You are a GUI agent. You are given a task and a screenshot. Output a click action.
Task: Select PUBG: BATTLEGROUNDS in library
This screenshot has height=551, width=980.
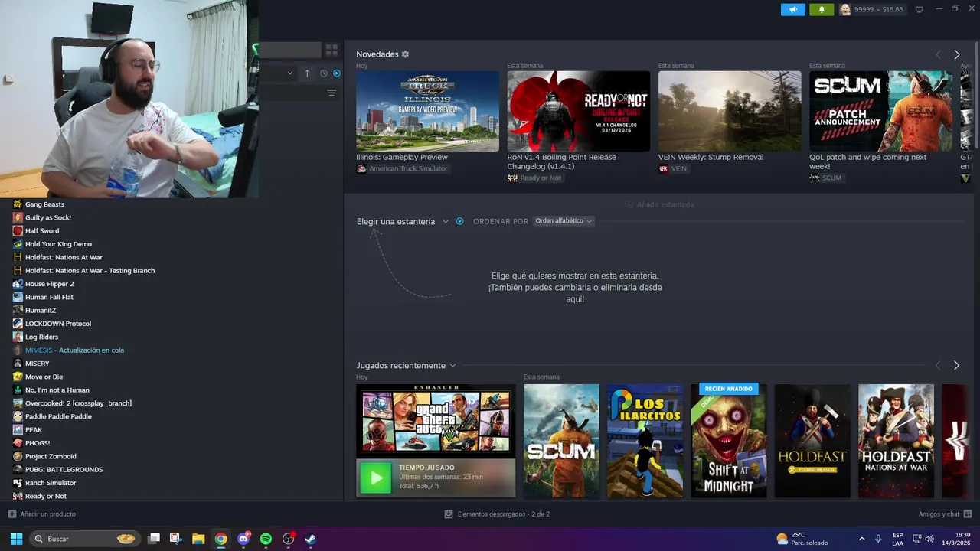pos(64,470)
